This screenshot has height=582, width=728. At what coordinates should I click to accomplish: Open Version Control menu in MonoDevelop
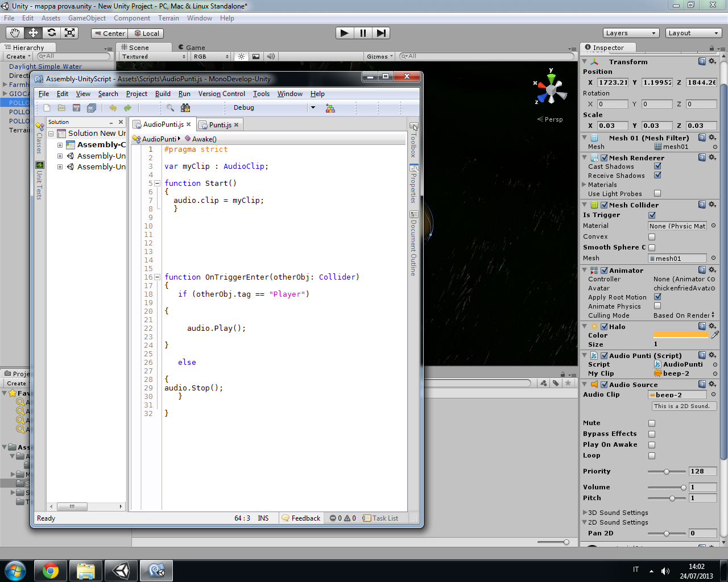point(221,94)
